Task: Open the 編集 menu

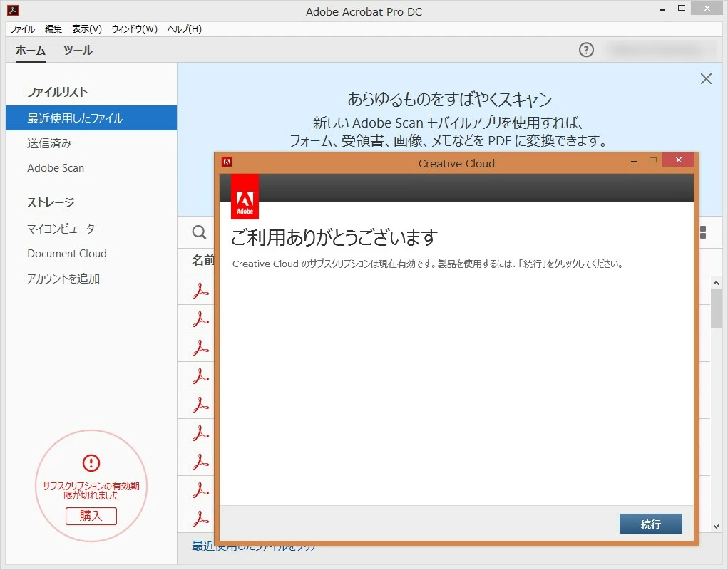Action: [53, 29]
